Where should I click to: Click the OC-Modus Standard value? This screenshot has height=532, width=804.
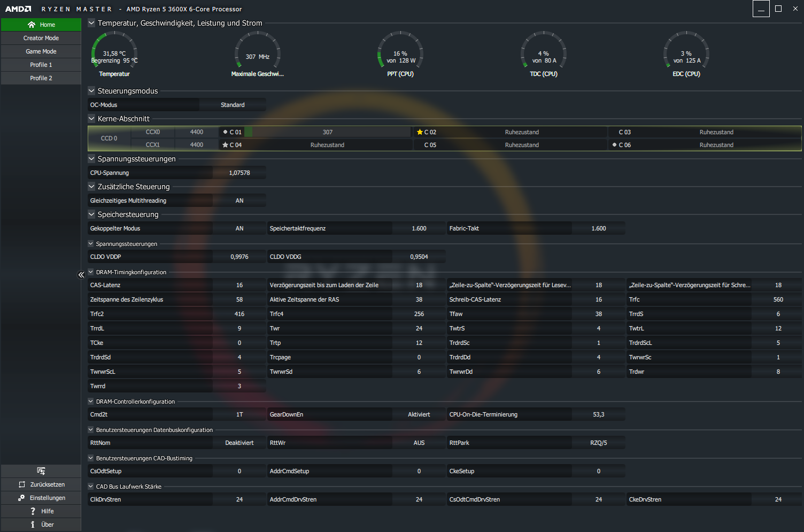pos(233,105)
